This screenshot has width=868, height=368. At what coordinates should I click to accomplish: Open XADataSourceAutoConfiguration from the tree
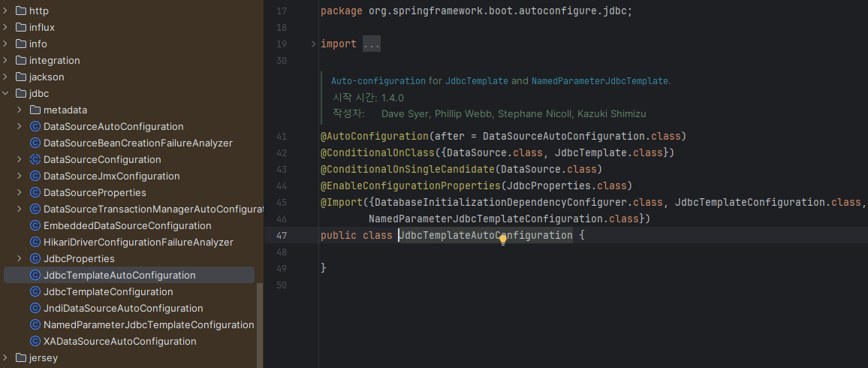120,341
